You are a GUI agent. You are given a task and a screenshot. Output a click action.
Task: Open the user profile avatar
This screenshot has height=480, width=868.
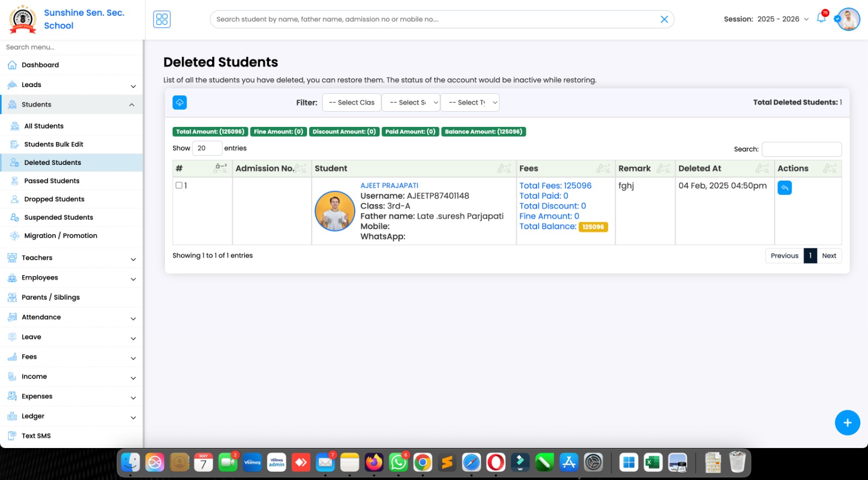click(848, 19)
